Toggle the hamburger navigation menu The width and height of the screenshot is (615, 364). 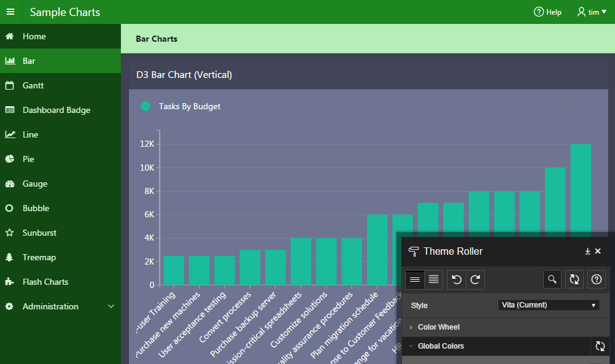10,12
